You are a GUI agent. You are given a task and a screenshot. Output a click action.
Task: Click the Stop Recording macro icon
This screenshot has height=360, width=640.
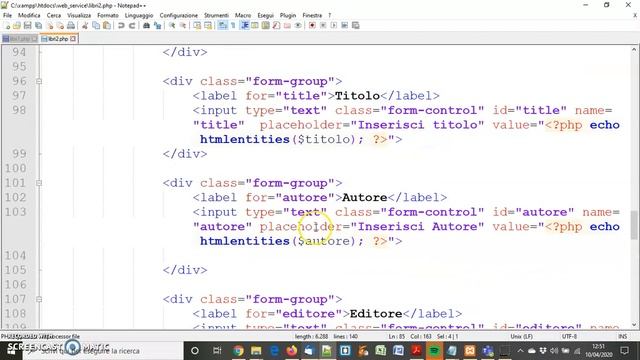pyautogui.click(x=323, y=25)
